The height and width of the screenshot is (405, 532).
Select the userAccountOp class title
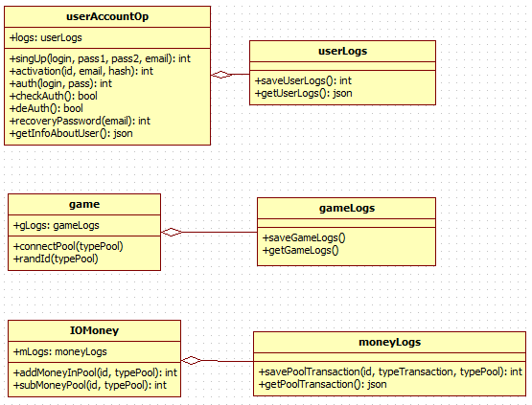point(107,16)
